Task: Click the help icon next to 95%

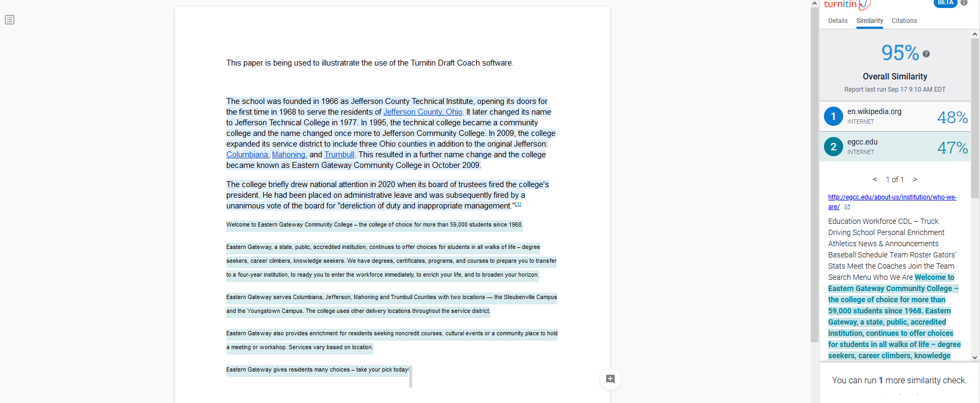Action: (926, 54)
